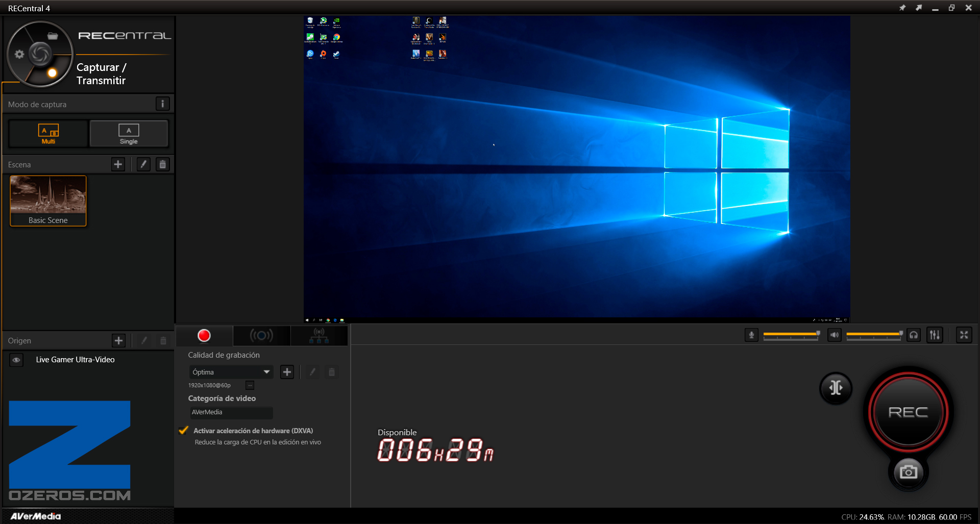
Task: Click the center aperture knob of the wheel
Action: pos(40,54)
